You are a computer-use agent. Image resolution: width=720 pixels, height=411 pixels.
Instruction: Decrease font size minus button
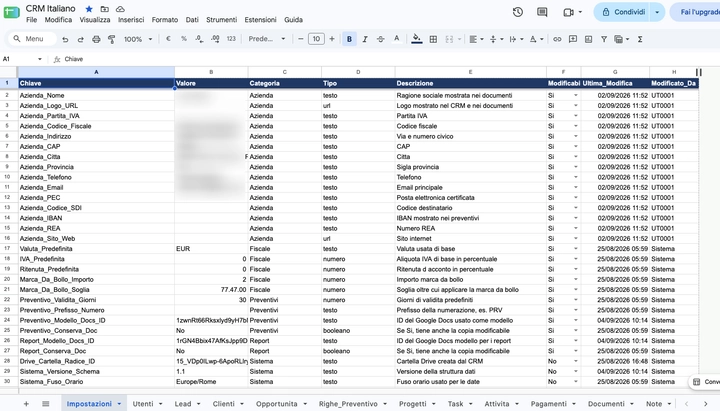[300, 39]
